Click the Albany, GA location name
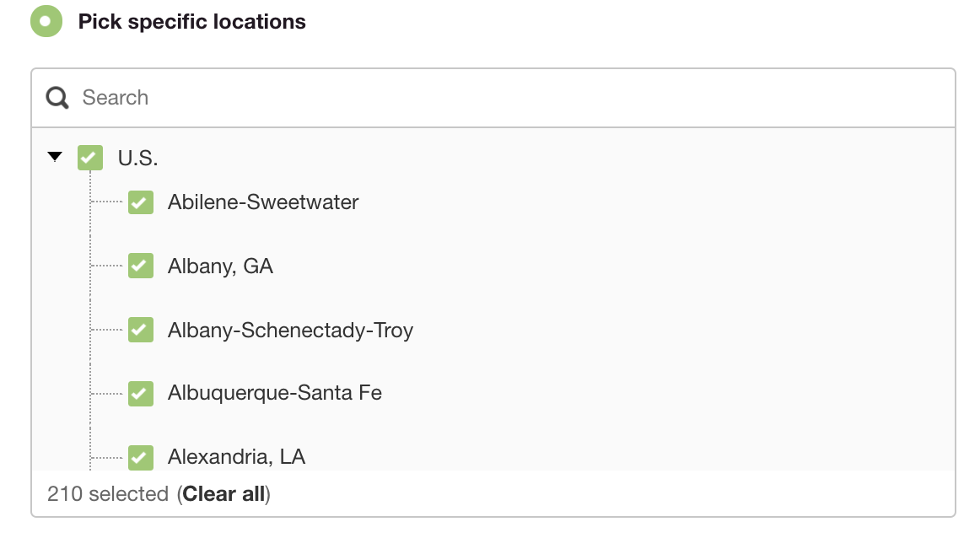 coord(219,266)
